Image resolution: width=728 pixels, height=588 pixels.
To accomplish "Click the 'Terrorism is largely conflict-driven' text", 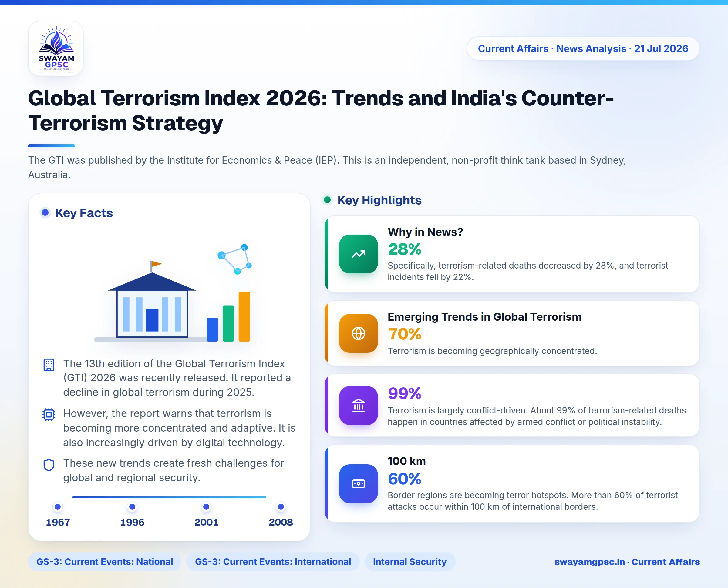I will (x=537, y=416).
